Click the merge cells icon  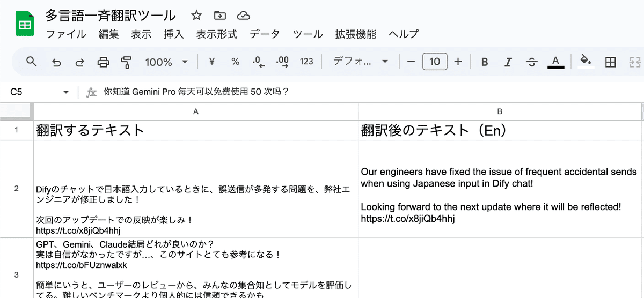(635, 62)
